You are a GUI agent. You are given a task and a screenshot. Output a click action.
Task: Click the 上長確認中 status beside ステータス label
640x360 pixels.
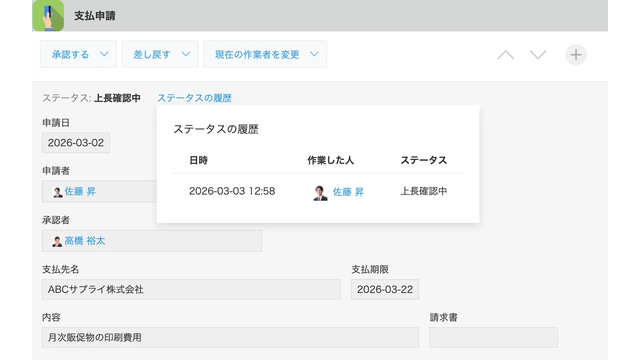117,98
